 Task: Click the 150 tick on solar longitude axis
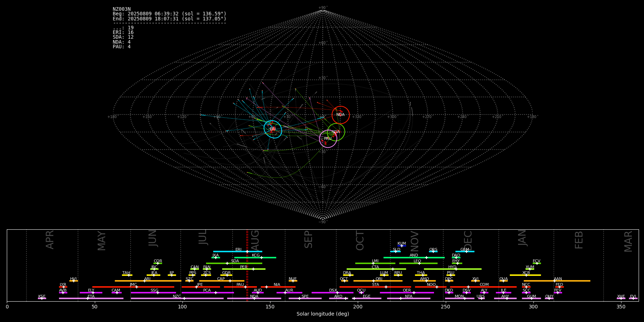270,307
